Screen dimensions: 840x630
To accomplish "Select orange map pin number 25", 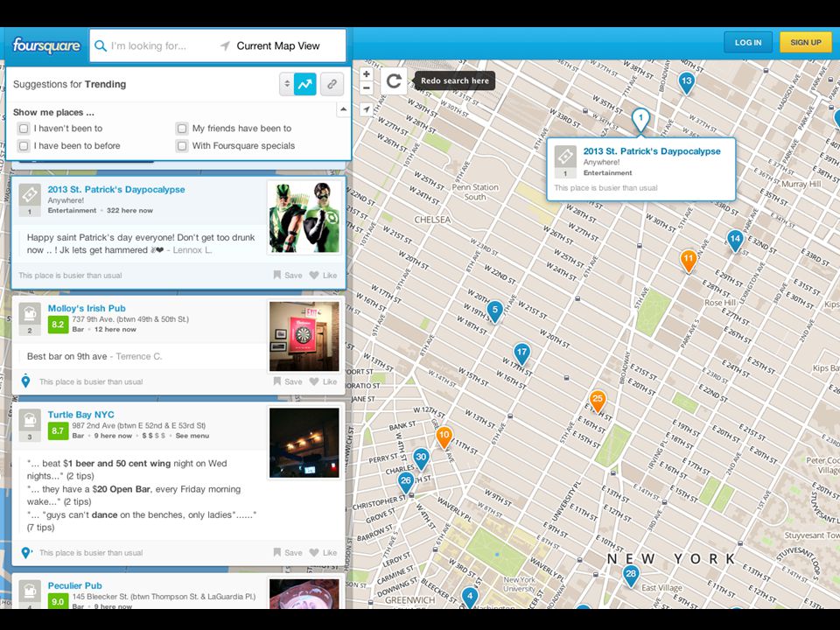I will pyautogui.click(x=598, y=400).
